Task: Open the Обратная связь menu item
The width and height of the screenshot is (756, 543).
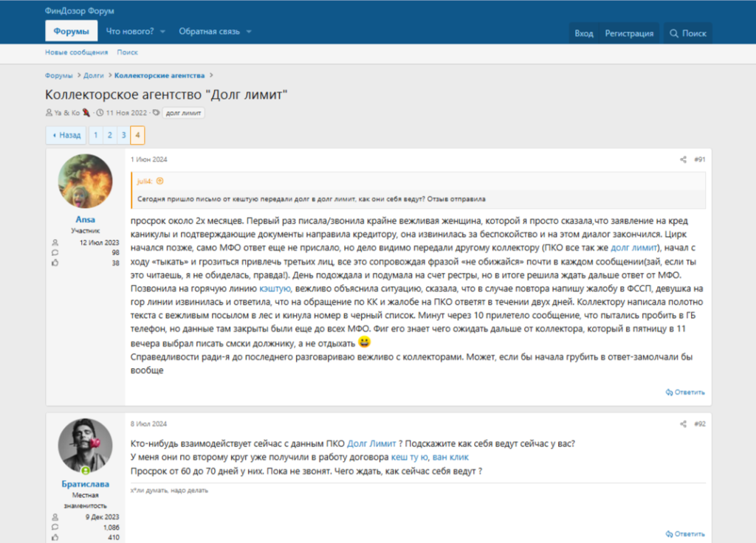Action: point(209,31)
